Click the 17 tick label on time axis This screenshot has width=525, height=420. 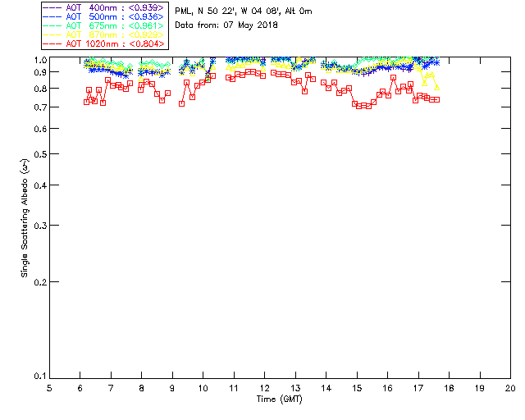(x=418, y=388)
